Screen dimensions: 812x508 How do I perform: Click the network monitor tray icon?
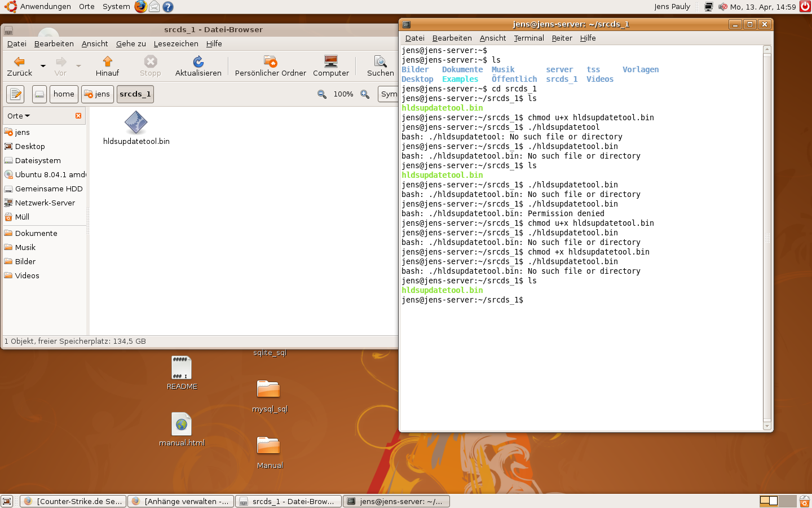pyautogui.click(x=709, y=7)
